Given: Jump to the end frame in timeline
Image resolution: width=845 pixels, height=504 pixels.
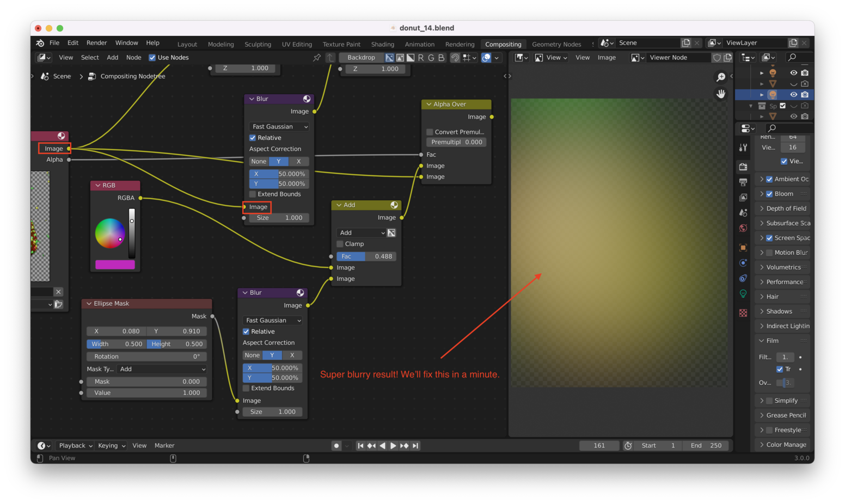Looking at the screenshot, I should click(415, 446).
